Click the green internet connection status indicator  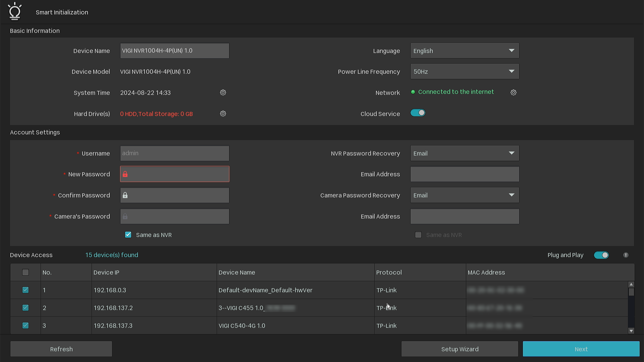coord(413,92)
